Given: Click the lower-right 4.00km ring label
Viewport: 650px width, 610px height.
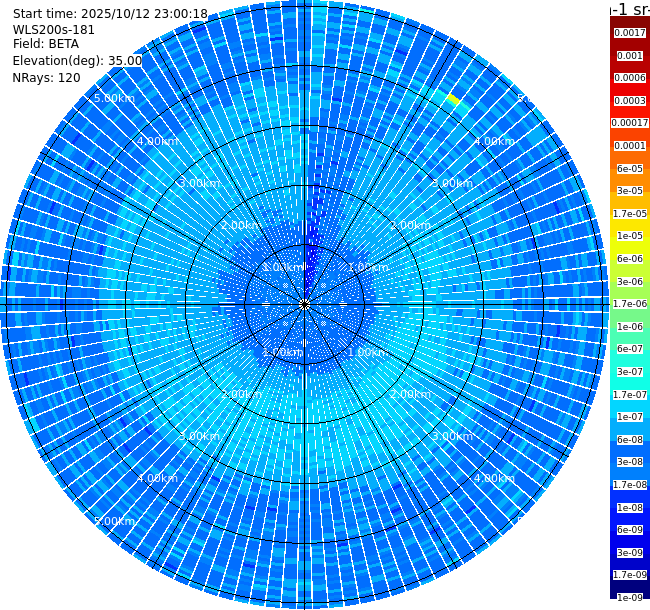Looking at the screenshot, I should [x=495, y=478].
